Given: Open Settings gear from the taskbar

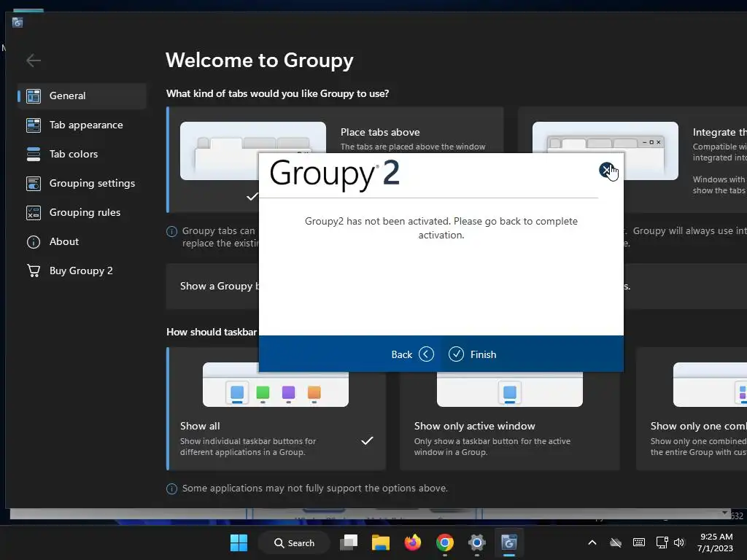Looking at the screenshot, I should (x=476, y=542).
